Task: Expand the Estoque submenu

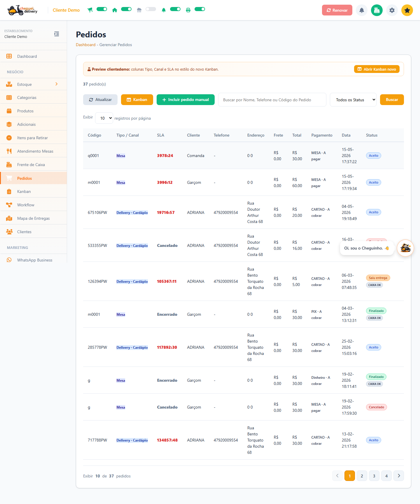Action: [34, 84]
